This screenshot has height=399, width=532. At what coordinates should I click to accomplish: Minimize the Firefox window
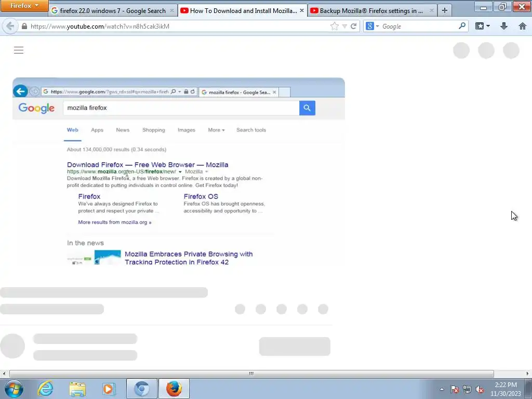(484, 7)
